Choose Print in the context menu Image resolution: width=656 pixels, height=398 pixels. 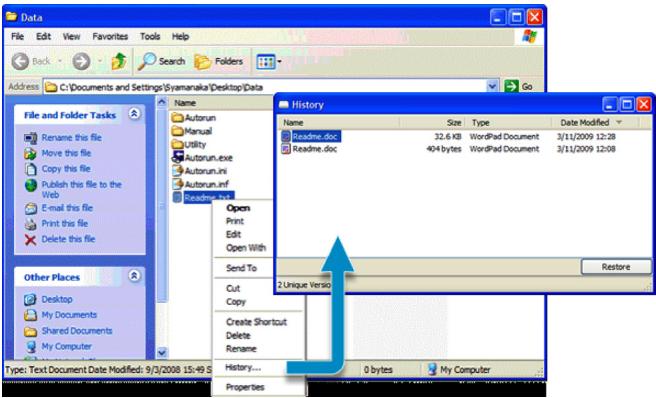click(235, 221)
